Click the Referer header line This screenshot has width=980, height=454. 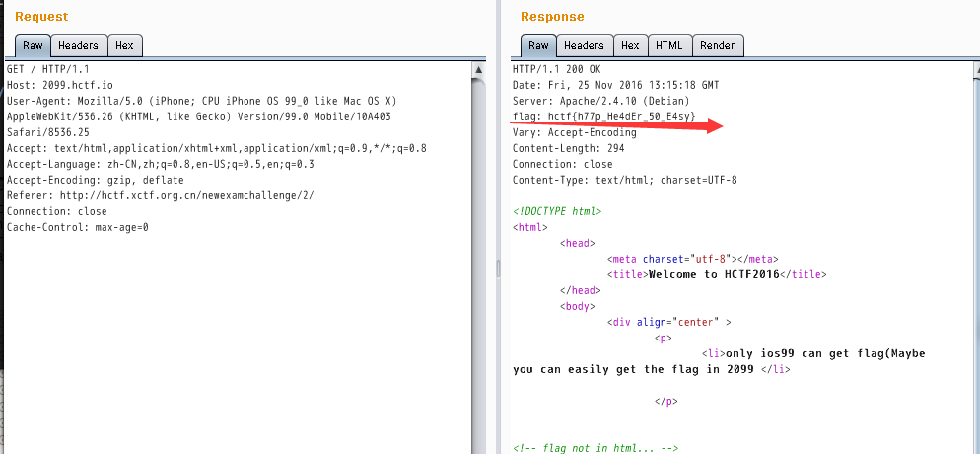[160, 195]
